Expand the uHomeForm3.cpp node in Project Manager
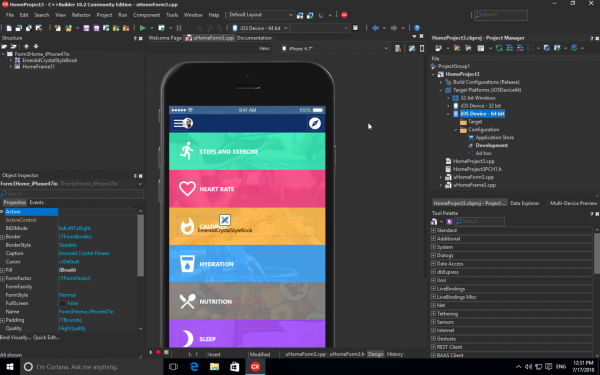The width and height of the screenshot is (600, 375). point(441,177)
